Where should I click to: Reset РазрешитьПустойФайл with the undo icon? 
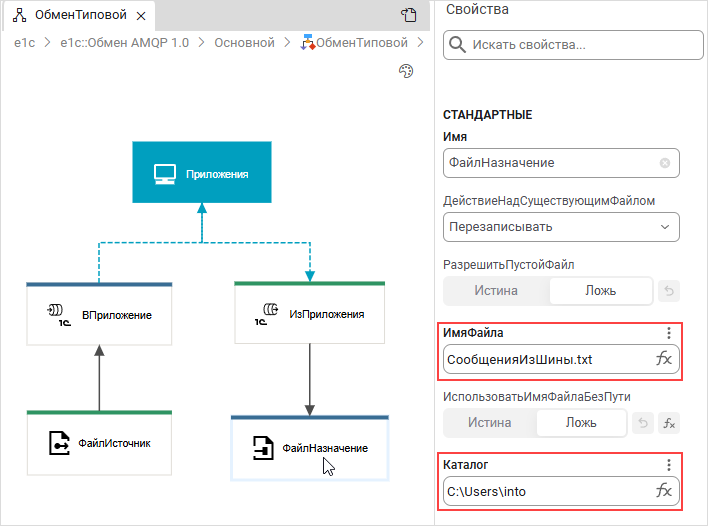click(x=669, y=291)
